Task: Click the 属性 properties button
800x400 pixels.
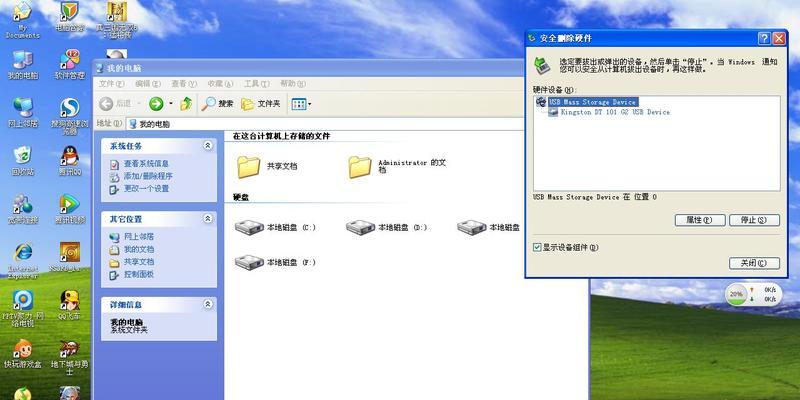Action: coord(699,220)
